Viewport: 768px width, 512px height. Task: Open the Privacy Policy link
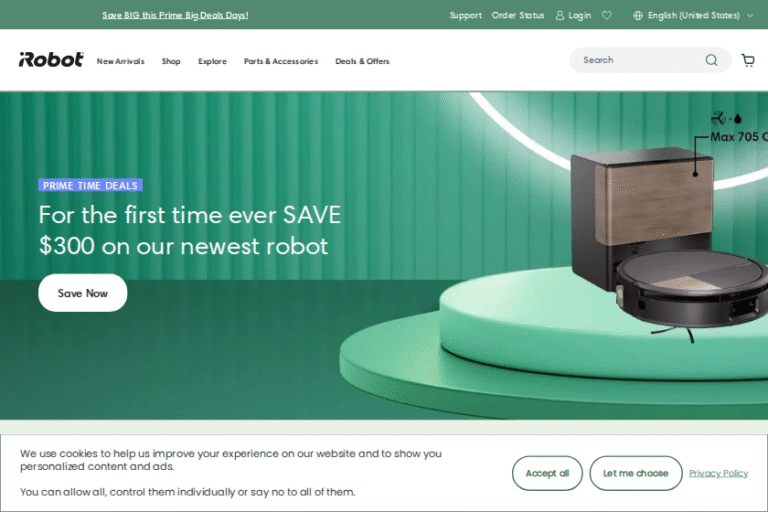point(719,473)
